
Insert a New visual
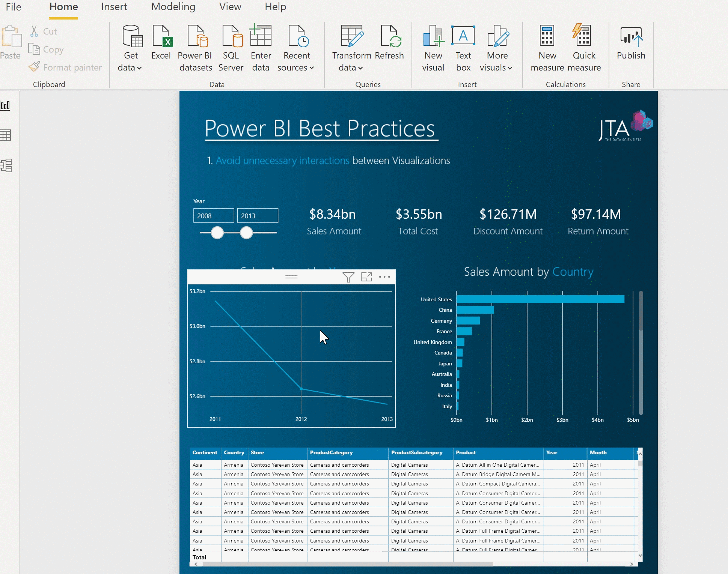pyautogui.click(x=433, y=48)
